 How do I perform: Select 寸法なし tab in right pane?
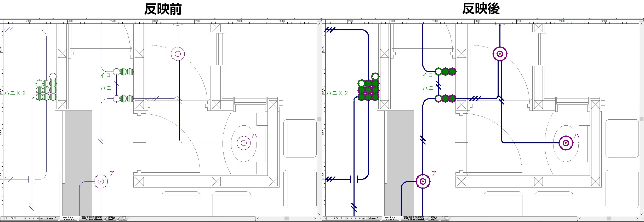click(x=391, y=218)
